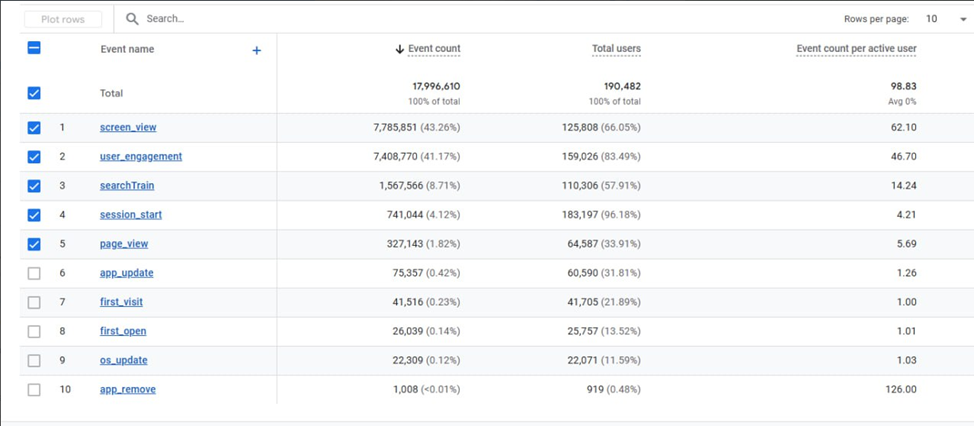Open the page_view event link

124,244
